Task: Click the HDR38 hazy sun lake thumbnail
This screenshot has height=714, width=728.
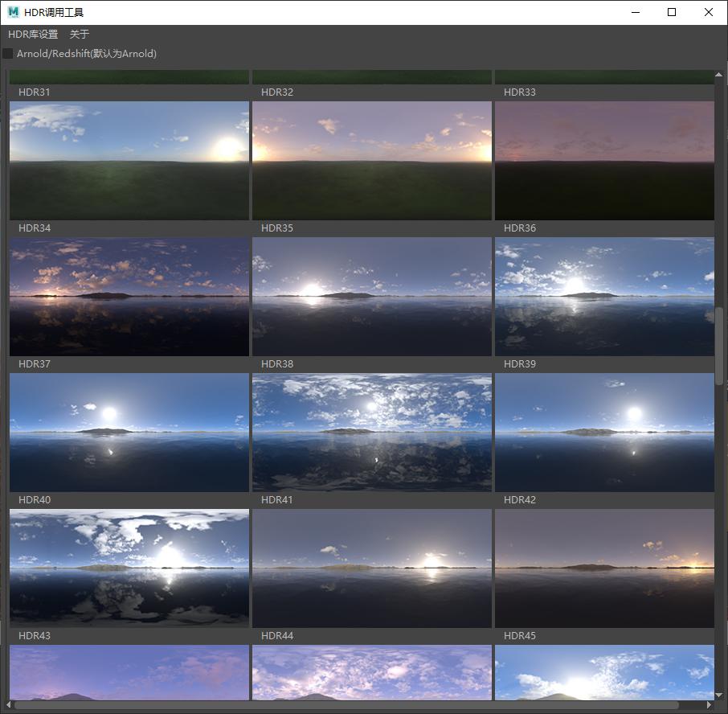Action: coord(372,296)
